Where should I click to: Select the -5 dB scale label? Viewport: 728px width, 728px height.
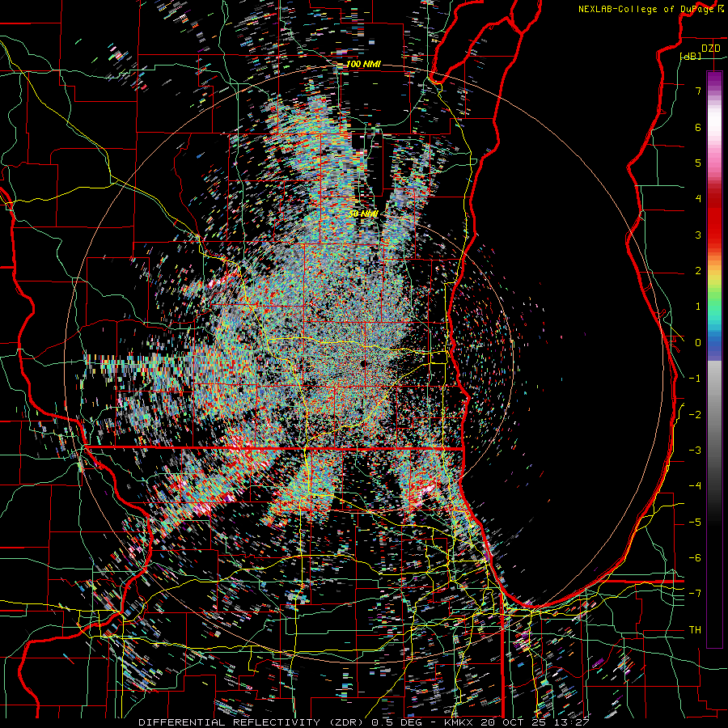(695, 523)
